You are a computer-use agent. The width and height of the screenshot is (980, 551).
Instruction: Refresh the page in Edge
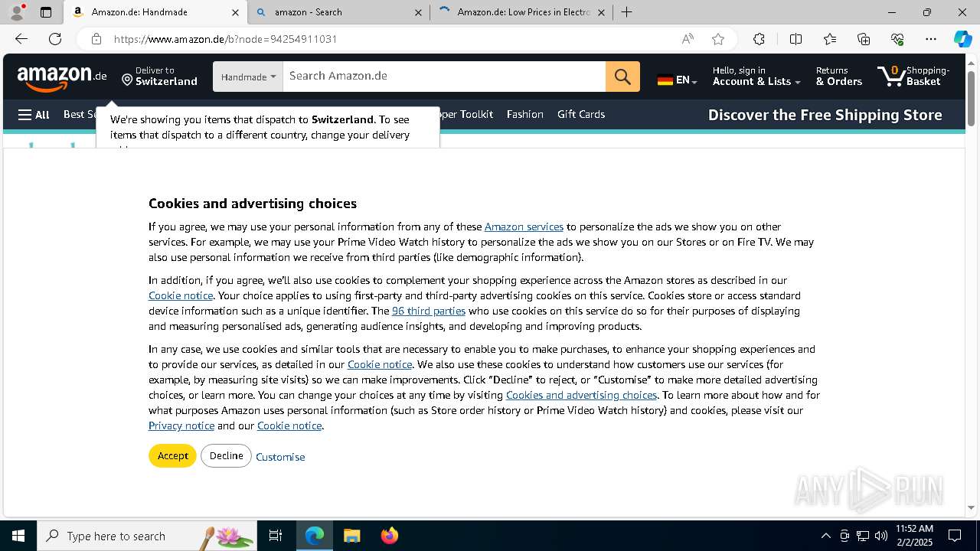[x=55, y=39]
